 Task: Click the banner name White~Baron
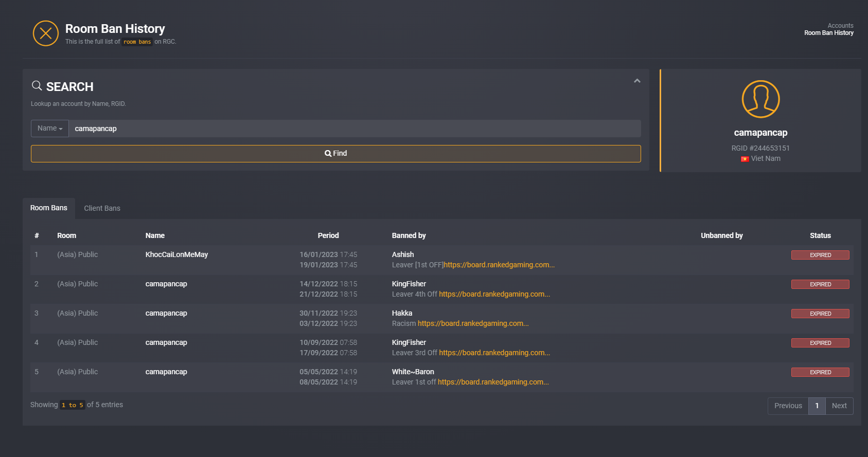(413, 372)
